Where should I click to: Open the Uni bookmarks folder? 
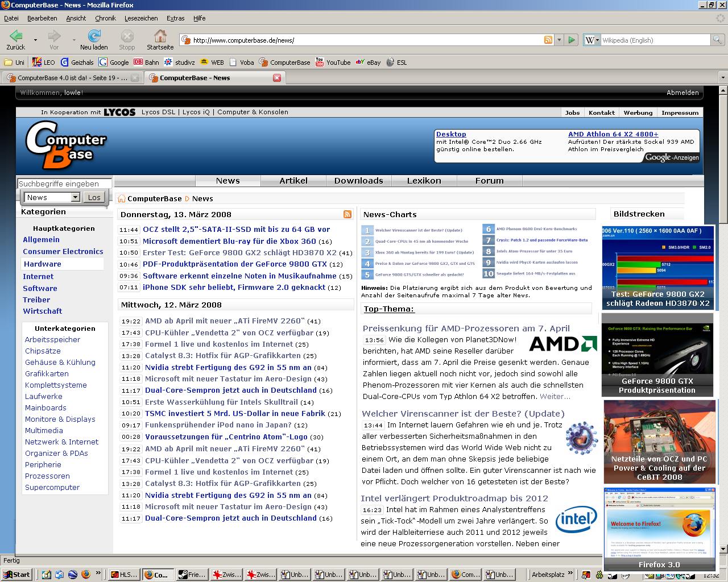[15, 63]
